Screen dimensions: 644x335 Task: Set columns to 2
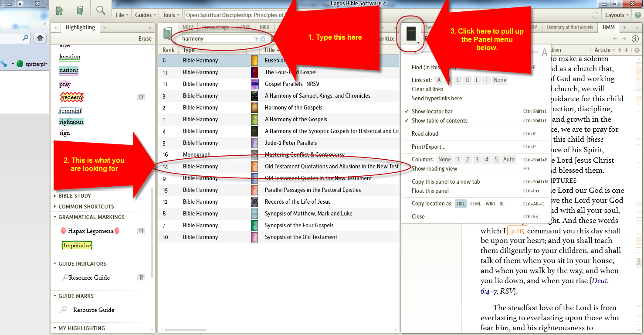(467, 160)
